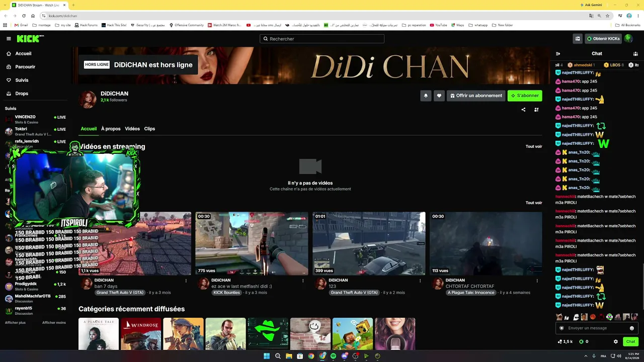Collapse followed channels with Afficher moins
This screenshot has width=644, height=362.
[x=54, y=322]
